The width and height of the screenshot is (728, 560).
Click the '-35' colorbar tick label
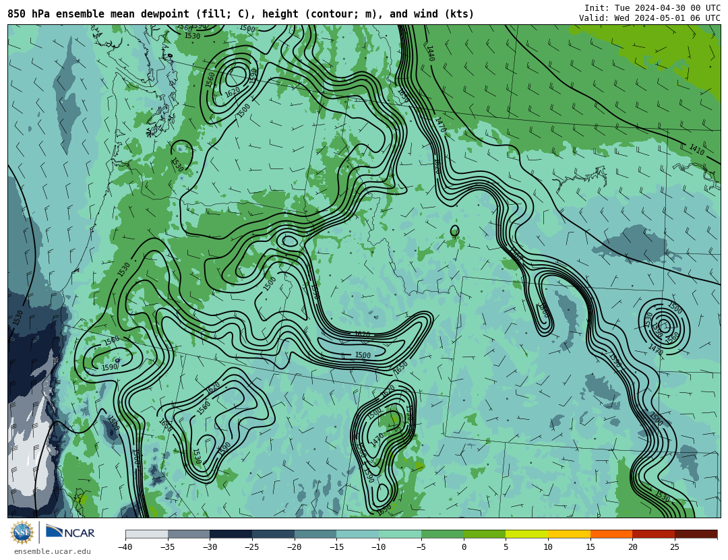[168, 547]
